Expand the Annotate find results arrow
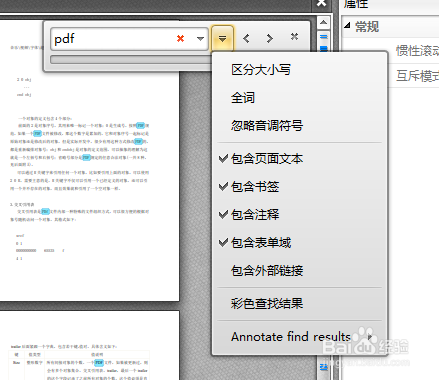The height and width of the screenshot is (380, 439). [370, 337]
